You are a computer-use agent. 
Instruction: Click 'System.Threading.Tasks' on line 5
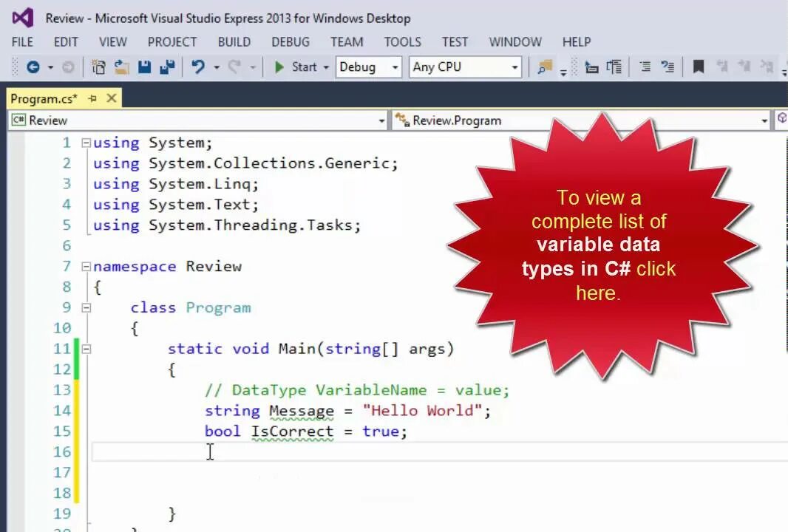coord(251,225)
